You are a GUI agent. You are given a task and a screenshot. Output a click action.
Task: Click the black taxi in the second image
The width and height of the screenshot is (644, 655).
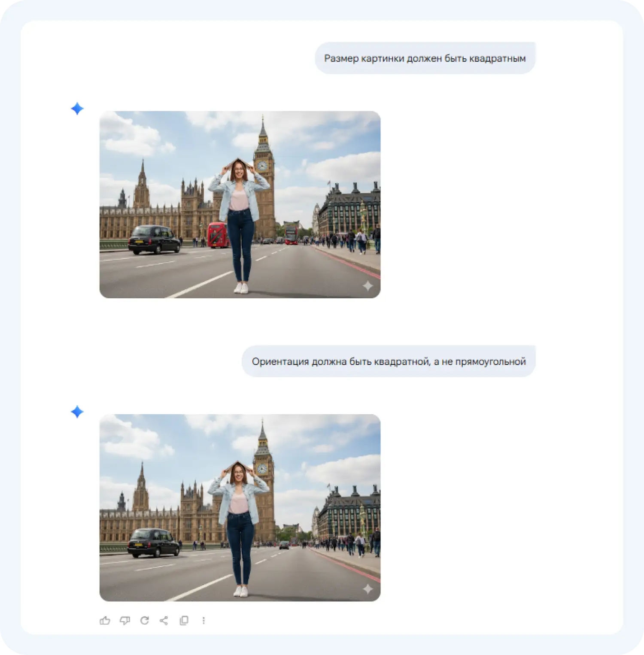point(153,543)
